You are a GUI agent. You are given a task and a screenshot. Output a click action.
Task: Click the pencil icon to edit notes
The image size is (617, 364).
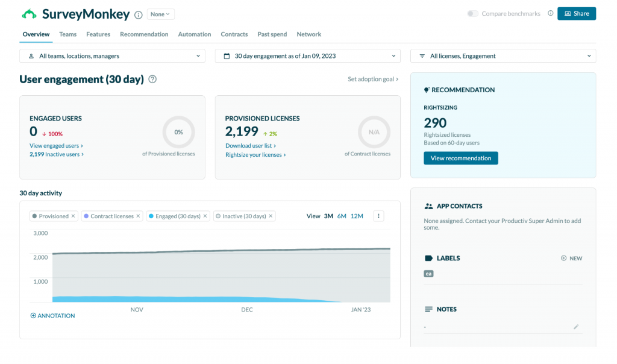click(x=576, y=327)
